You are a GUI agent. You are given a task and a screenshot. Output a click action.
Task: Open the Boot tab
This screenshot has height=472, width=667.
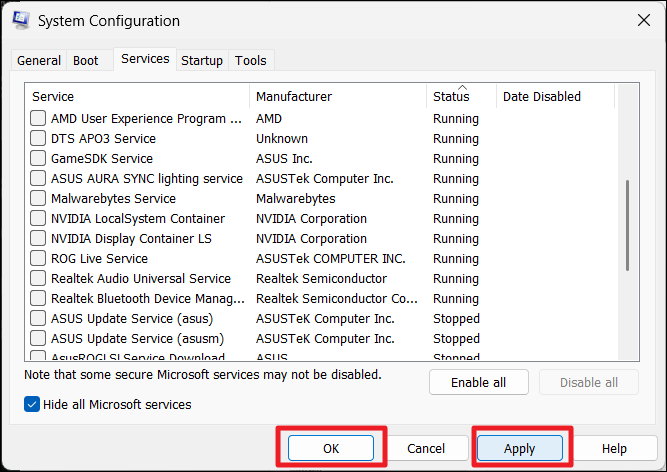[86, 61]
